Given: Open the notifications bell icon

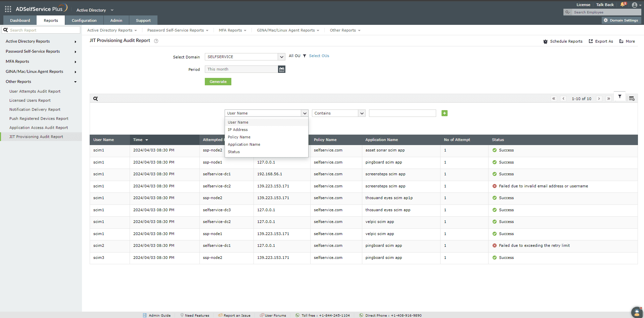Looking at the screenshot, I should [x=623, y=4].
